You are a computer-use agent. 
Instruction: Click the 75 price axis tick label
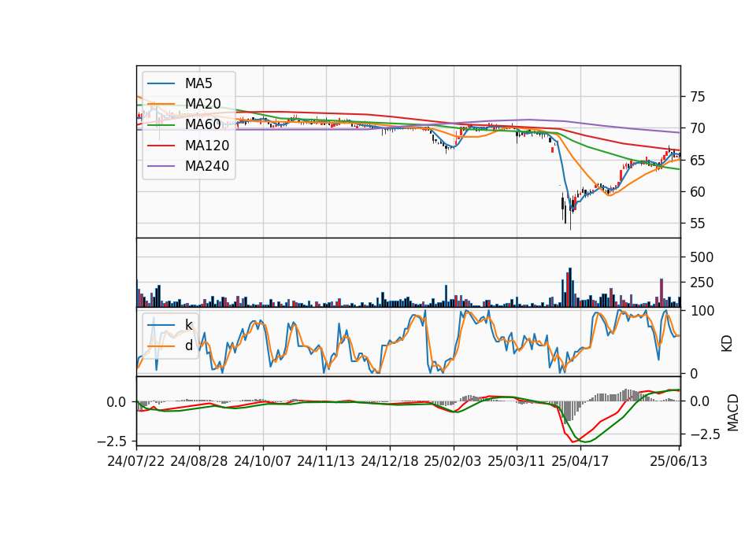point(697,97)
